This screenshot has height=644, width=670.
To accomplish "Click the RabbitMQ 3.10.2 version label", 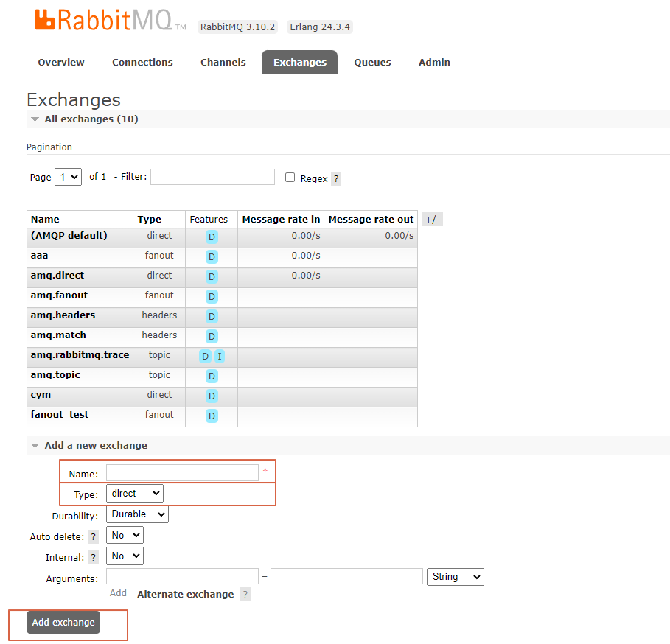I will pyautogui.click(x=237, y=27).
